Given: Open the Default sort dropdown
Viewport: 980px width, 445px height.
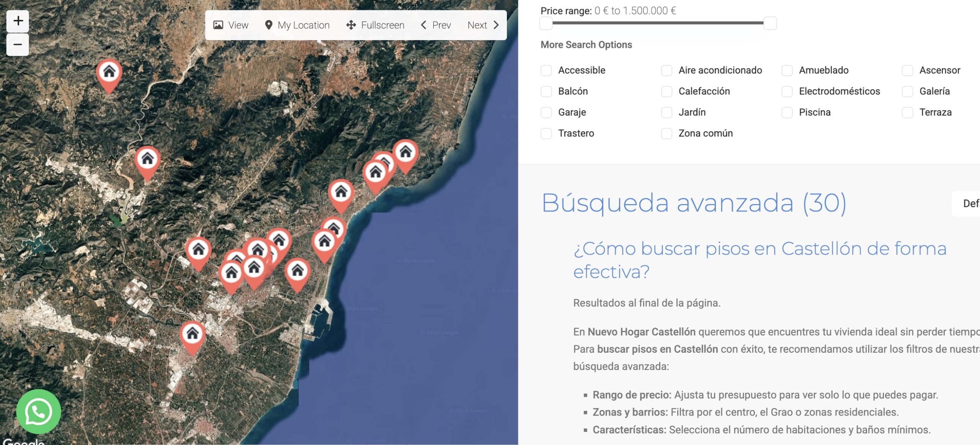Looking at the screenshot, I should tap(969, 203).
